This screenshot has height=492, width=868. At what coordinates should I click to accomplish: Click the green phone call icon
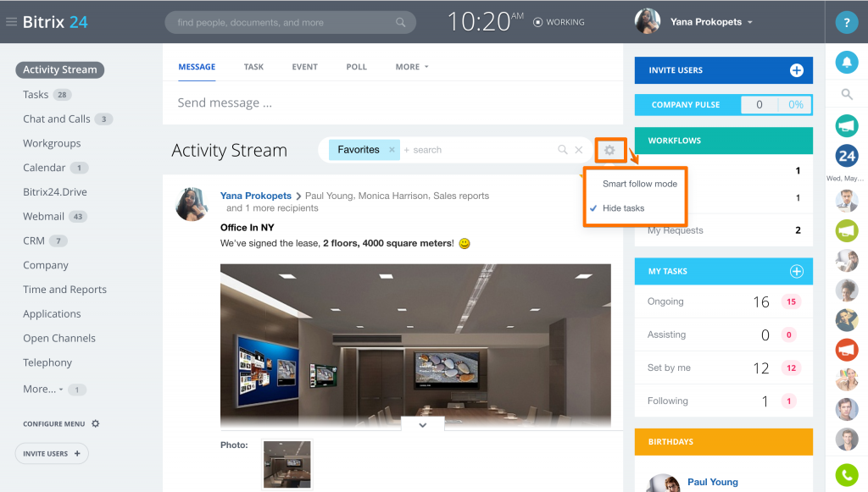tap(847, 474)
